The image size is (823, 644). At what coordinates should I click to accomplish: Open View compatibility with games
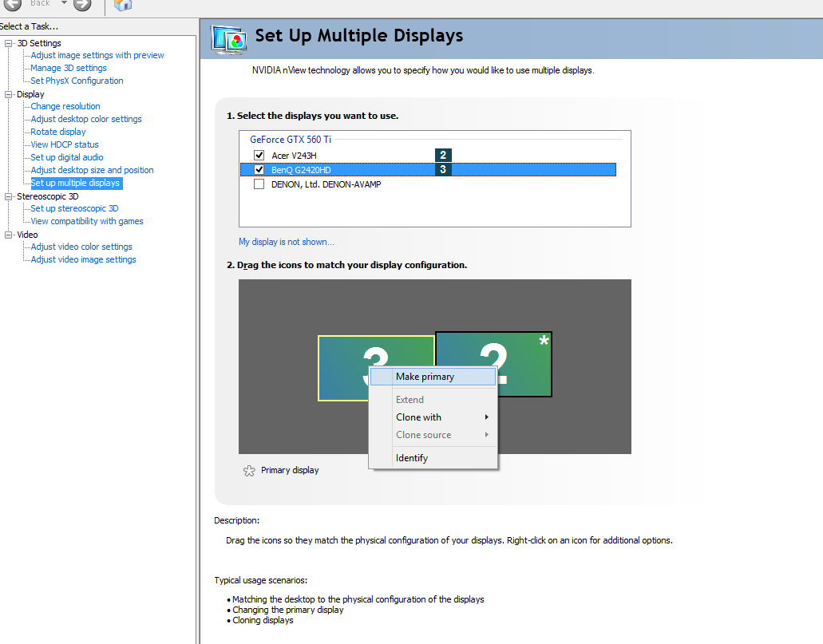pyautogui.click(x=86, y=221)
